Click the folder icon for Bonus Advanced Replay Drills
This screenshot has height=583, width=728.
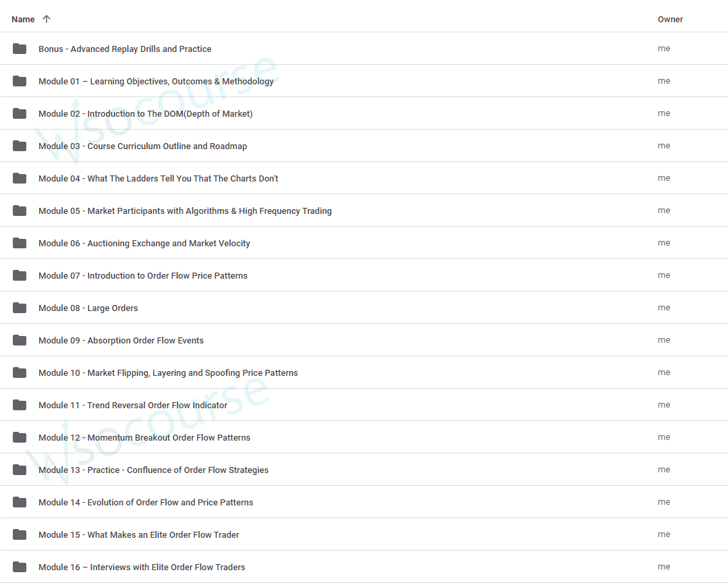tap(20, 49)
